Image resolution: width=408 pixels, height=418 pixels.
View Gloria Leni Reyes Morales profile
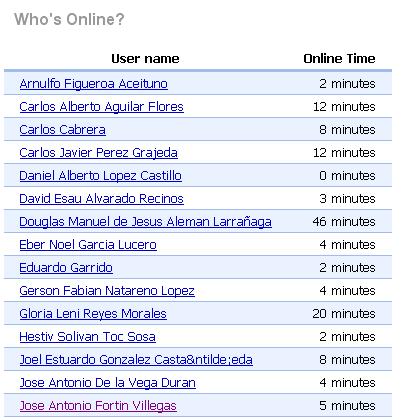click(93, 314)
